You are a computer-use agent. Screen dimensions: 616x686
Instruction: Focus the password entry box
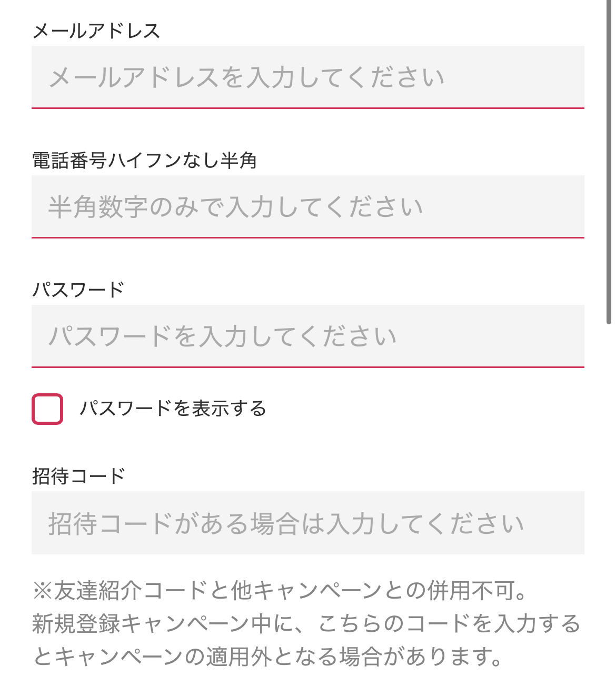coord(308,335)
